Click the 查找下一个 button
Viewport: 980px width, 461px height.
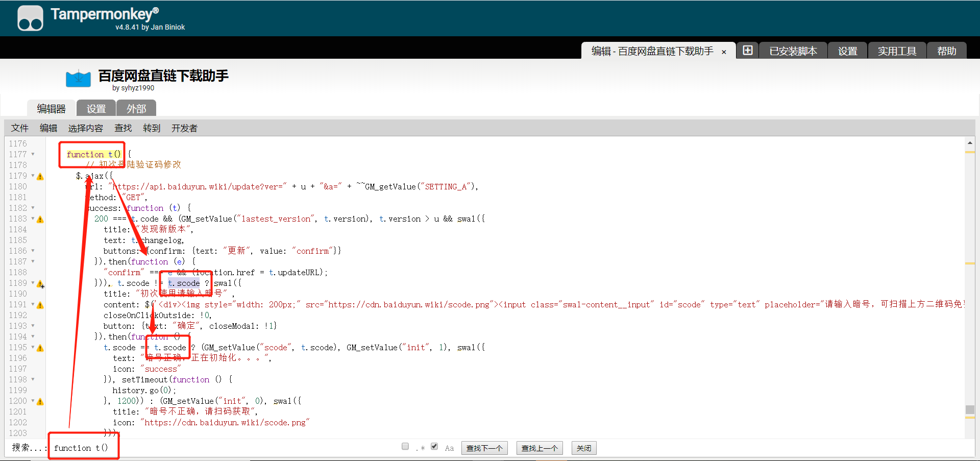(484, 448)
